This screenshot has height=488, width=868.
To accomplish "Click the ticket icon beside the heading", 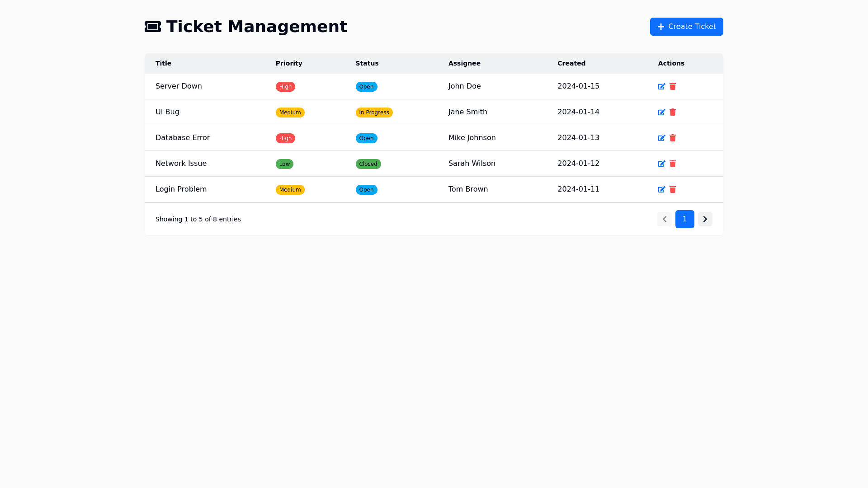I will tap(153, 27).
